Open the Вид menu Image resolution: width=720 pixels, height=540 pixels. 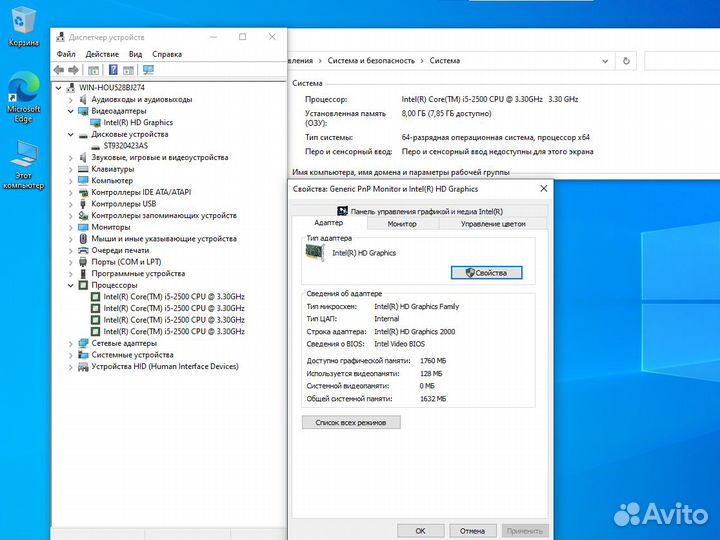[135, 54]
